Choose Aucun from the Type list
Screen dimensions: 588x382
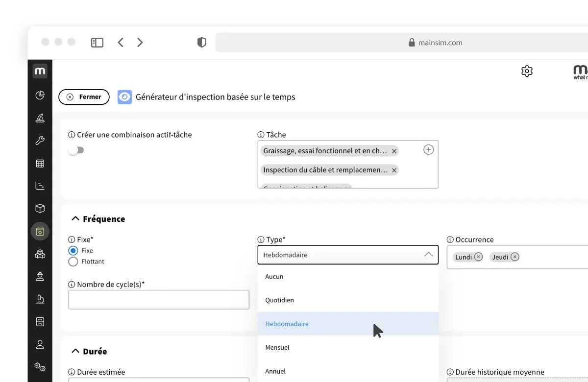tap(348, 277)
